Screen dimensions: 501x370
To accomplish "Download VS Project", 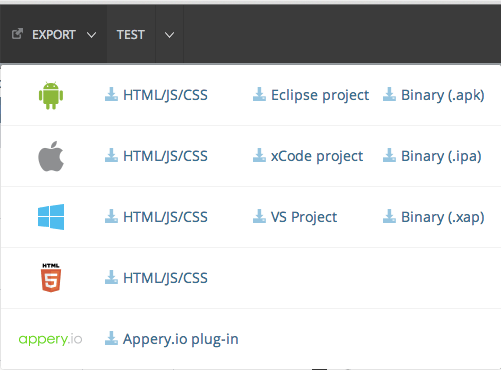I will click(x=295, y=217).
